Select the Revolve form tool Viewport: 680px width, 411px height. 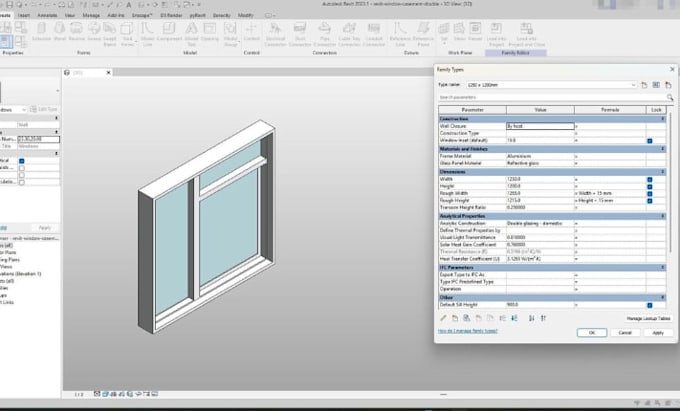click(x=76, y=33)
